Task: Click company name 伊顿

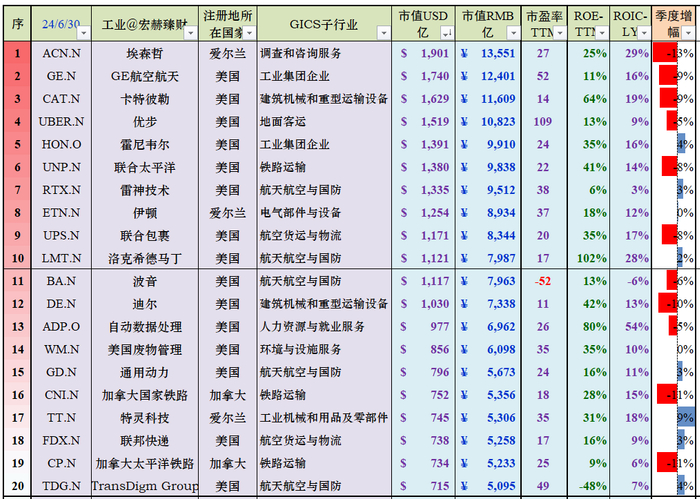Action: point(145,213)
